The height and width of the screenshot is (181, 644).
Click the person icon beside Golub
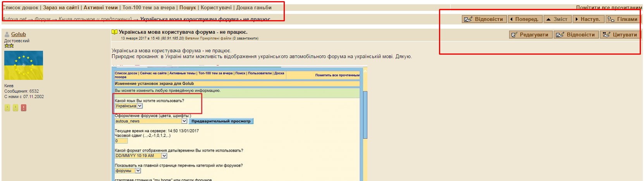pyautogui.click(x=7, y=34)
